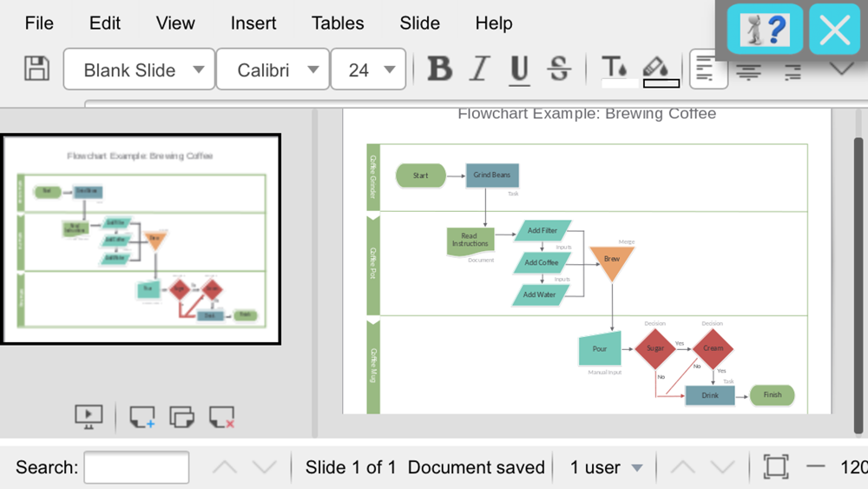Toggle bold formatting
Screen dimensions: 868x489
(440, 69)
